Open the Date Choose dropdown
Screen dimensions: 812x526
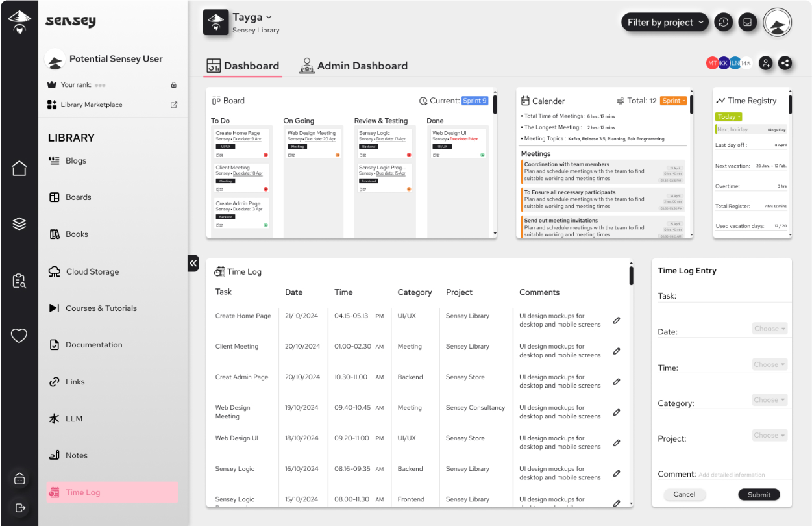[x=770, y=329]
